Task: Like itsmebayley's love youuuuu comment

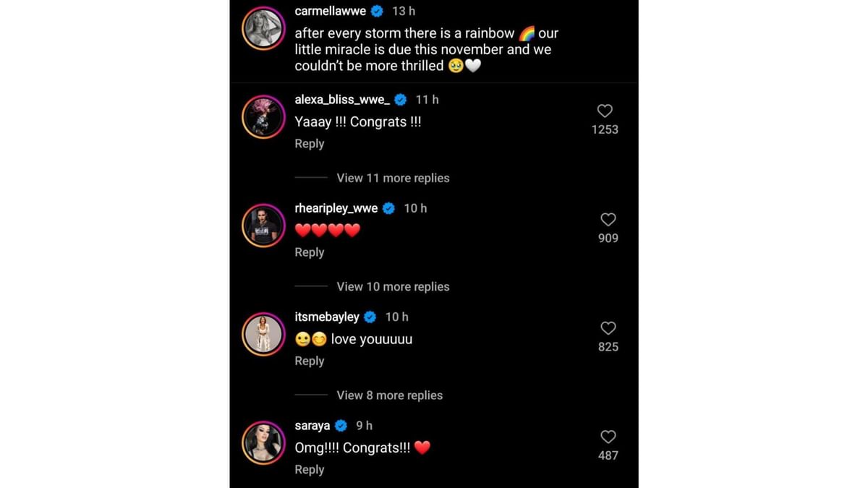Action: [608, 328]
